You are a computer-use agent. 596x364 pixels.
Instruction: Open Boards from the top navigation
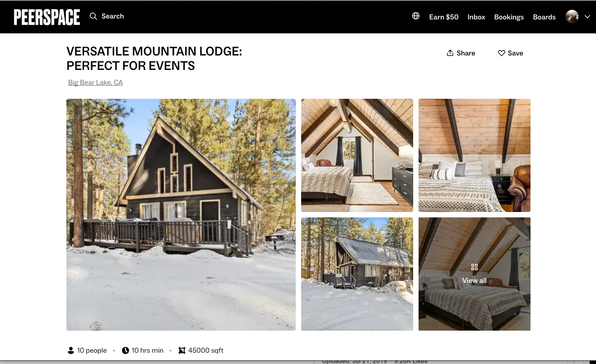tap(544, 17)
